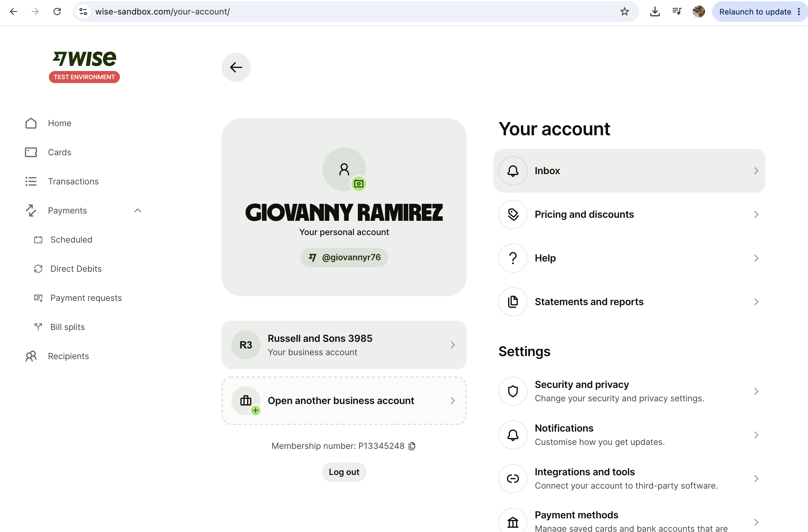Click the briefcase open business account icon
The width and height of the screenshot is (808, 532).
(246, 401)
